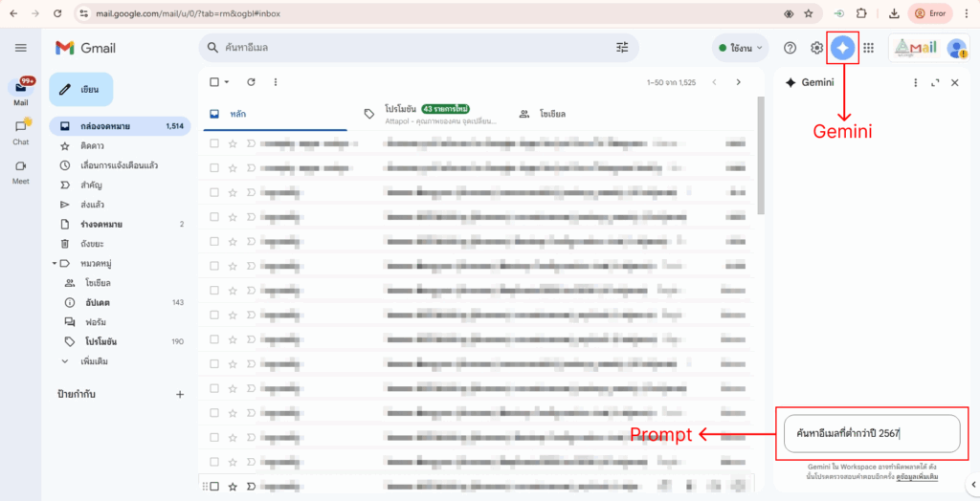
Task: Open Chat from the left sidebar
Action: click(x=20, y=132)
